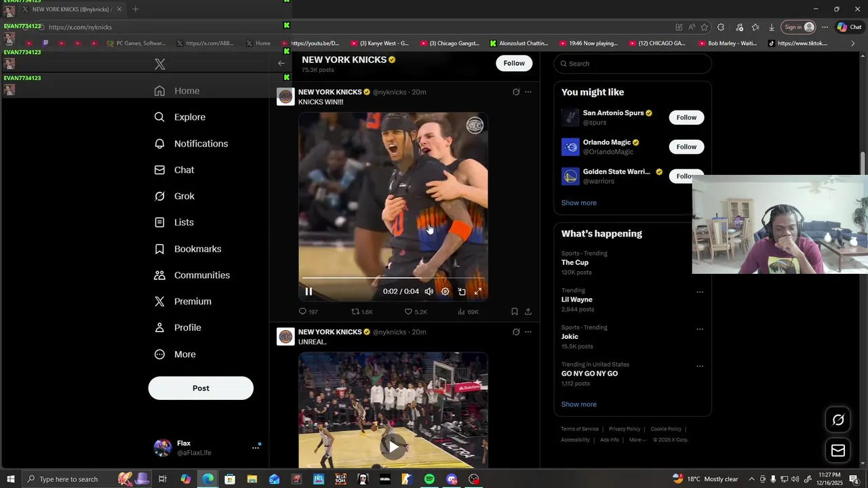Open Bob Marley bookmark
The height and width of the screenshot is (488, 868).
[x=727, y=43]
